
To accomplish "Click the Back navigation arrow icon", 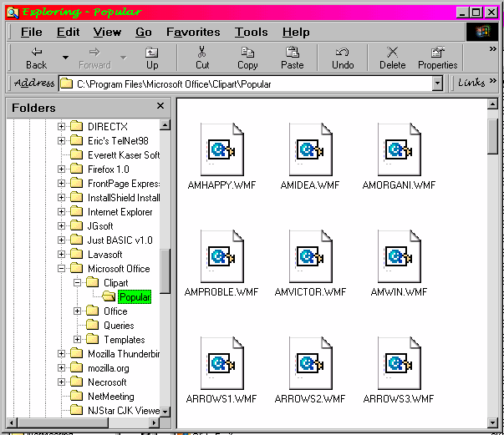I will pyautogui.click(x=36, y=52).
